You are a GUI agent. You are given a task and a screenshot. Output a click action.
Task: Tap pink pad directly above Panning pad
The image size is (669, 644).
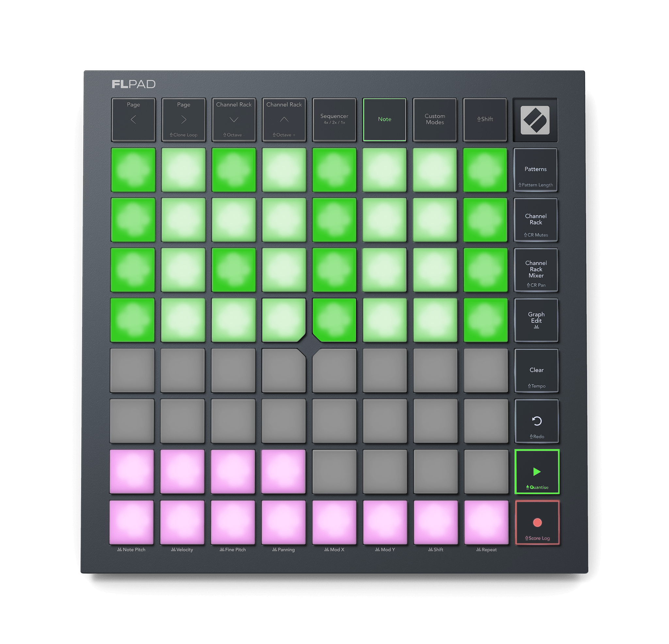[284, 472]
